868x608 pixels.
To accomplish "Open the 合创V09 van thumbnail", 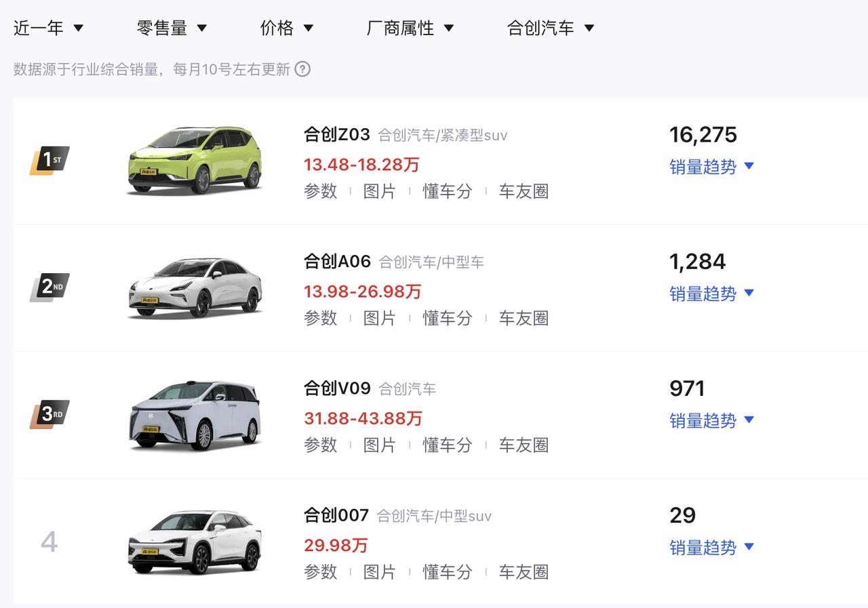I will 195,414.
